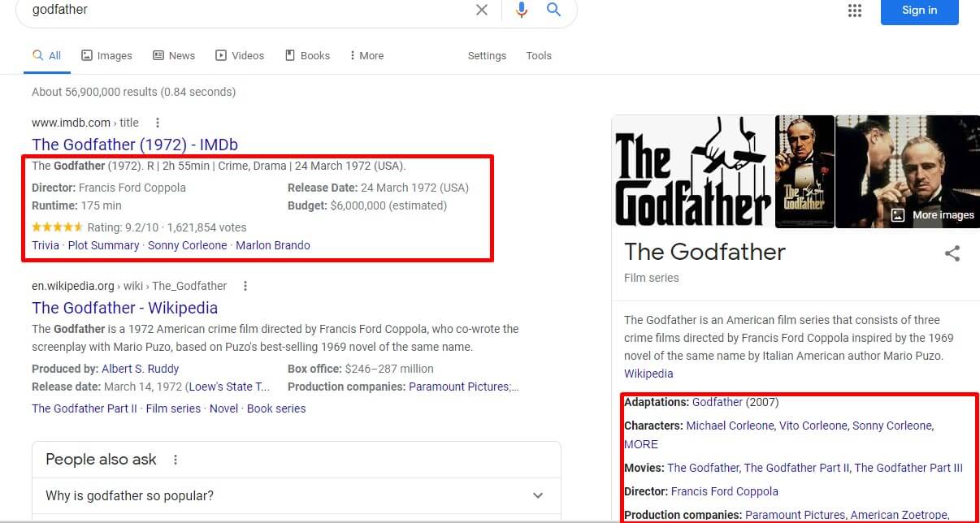Click More images on the thumbnail

point(934,215)
